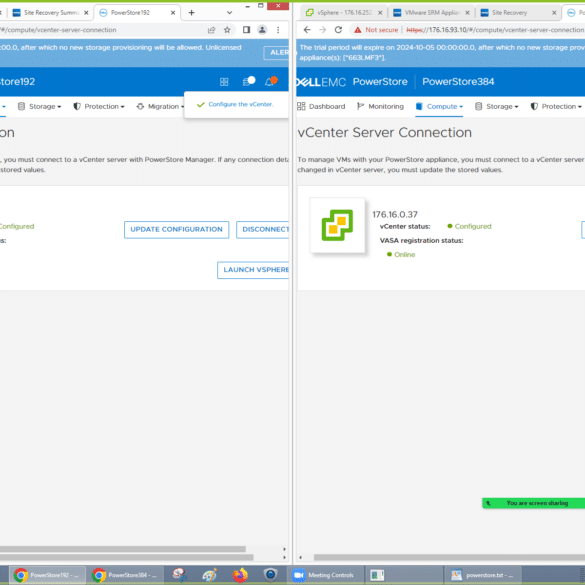Open the side panel icon in left browser
The height and width of the screenshot is (585, 585).
pos(246,30)
